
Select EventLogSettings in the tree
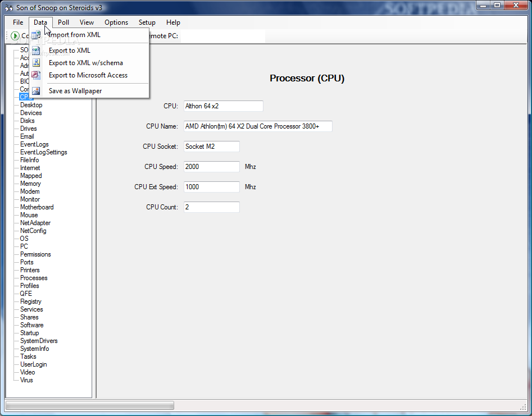(x=43, y=152)
